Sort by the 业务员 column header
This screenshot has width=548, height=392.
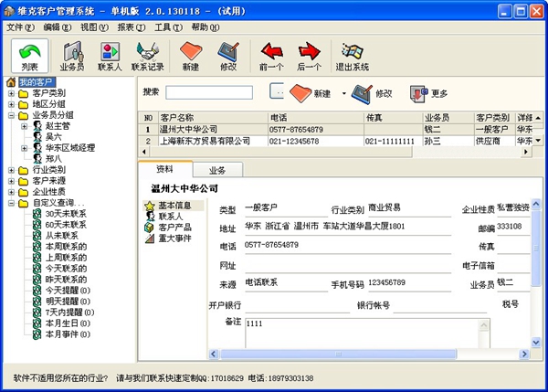(448, 118)
